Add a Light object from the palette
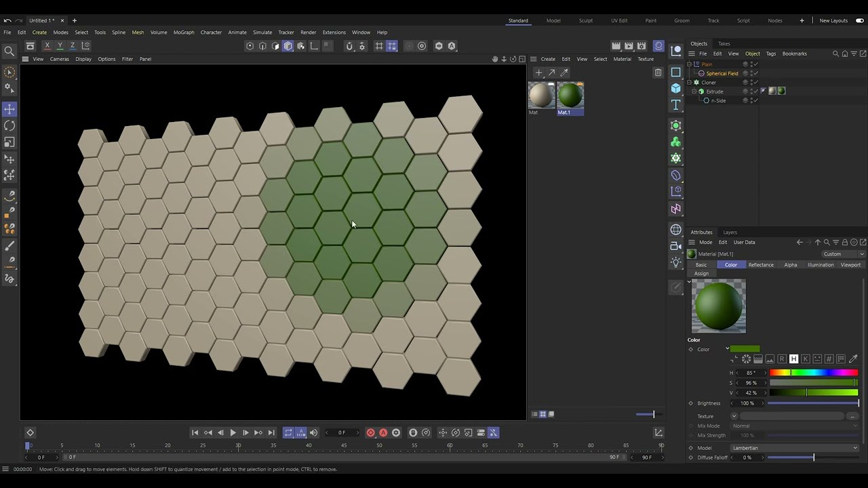Screen dimensions: 868x488 [x=676, y=262]
